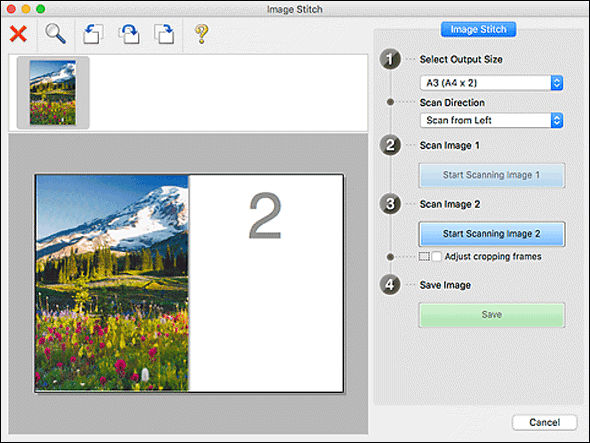Viewport: 590px width, 443px height.
Task: Click the 'Scan Image 1' step label
Action: coord(449,146)
